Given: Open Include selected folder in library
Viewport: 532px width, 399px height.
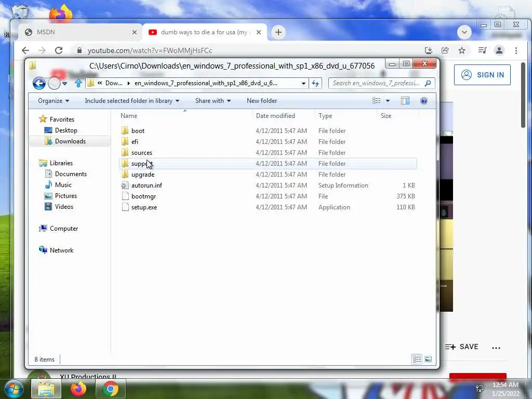Looking at the screenshot, I should [x=132, y=101].
